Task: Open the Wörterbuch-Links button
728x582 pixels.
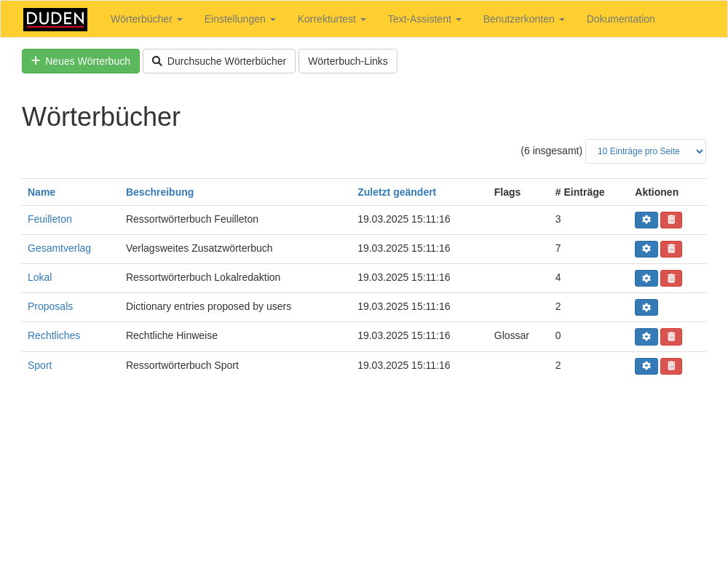Action: click(347, 61)
